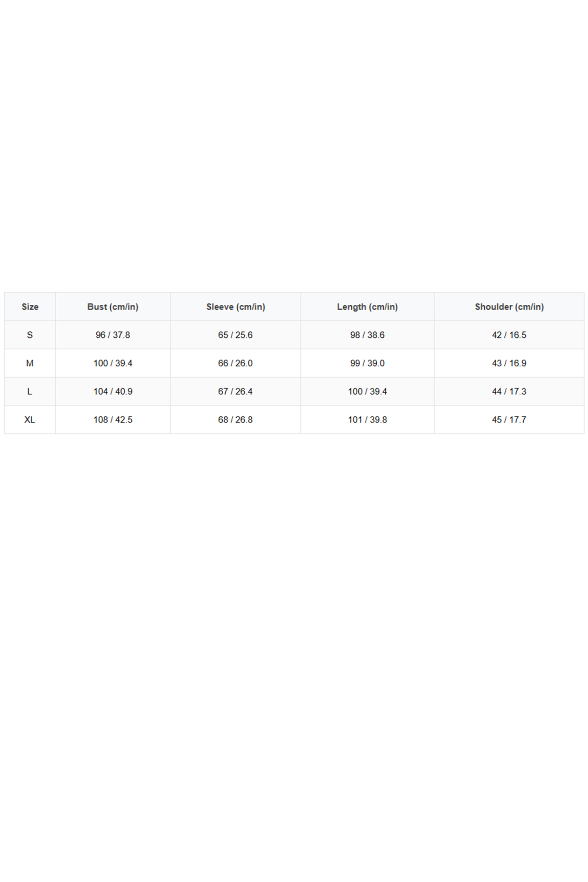
Task: Click shoulder value 42 / 16.5
Action: 509,335
